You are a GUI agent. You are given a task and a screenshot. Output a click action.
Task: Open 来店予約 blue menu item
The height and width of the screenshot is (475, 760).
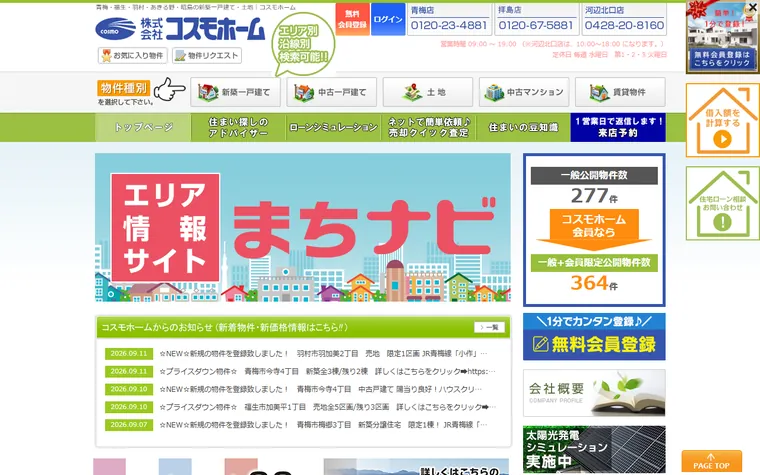pos(618,127)
